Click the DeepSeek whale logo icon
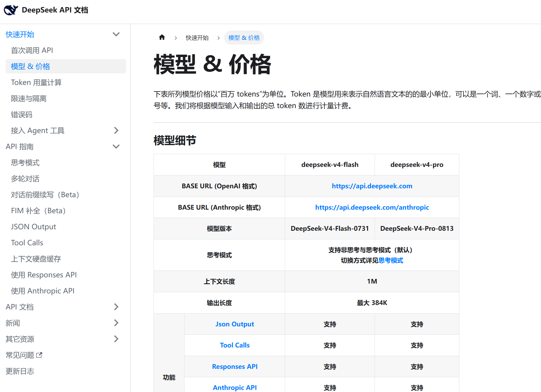541x392 pixels. tap(11, 10)
